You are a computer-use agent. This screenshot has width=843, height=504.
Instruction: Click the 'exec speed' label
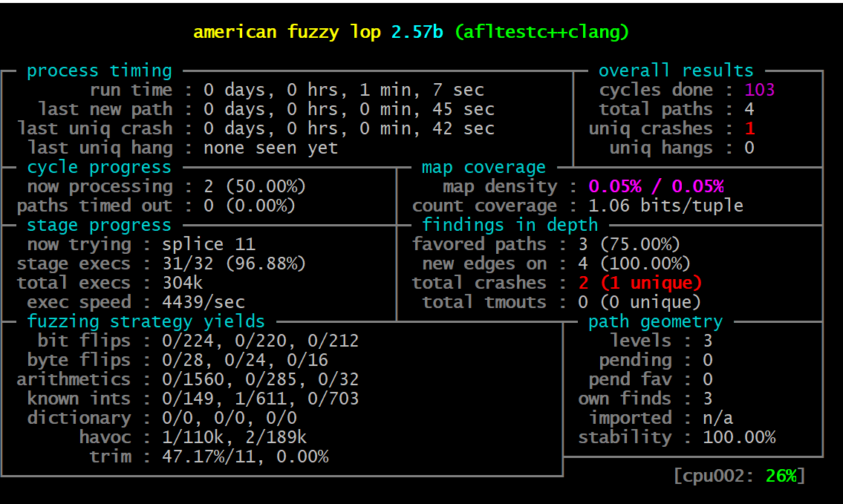coord(79,302)
